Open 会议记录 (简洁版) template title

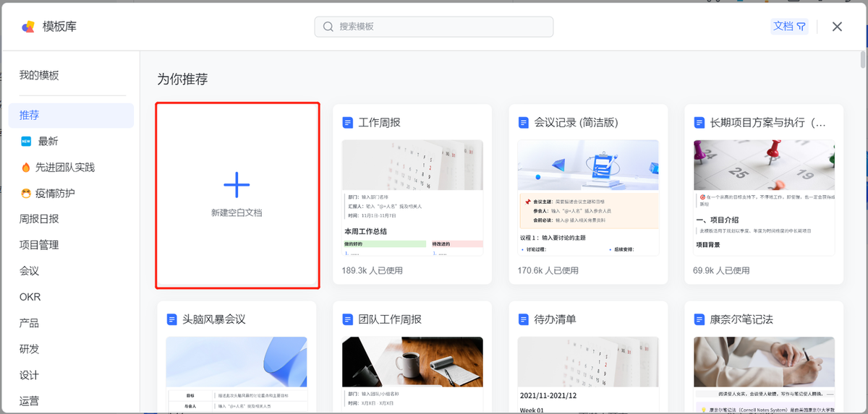[x=576, y=123]
